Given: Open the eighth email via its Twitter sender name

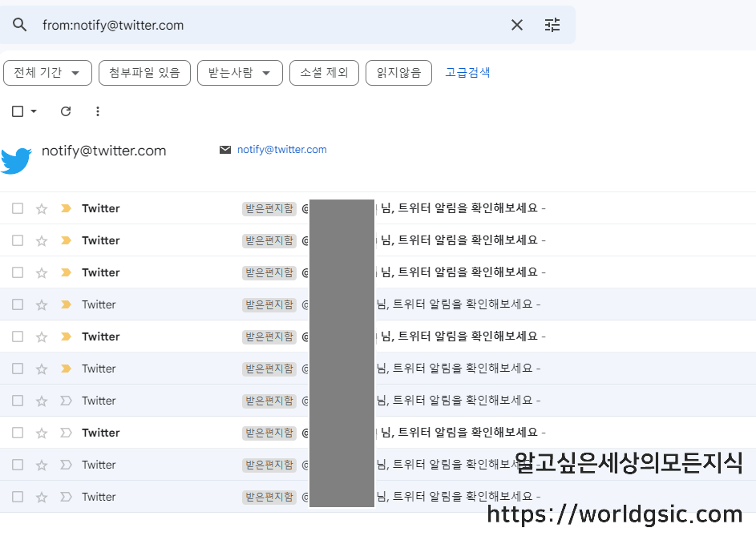Looking at the screenshot, I should 101,433.
